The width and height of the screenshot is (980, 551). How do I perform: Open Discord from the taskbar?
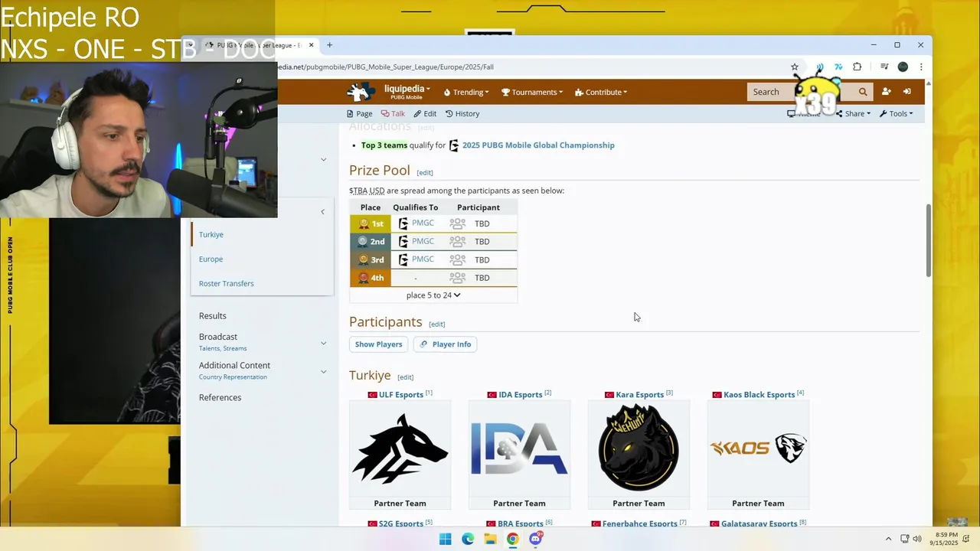pyautogui.click(x=536, y=539)
